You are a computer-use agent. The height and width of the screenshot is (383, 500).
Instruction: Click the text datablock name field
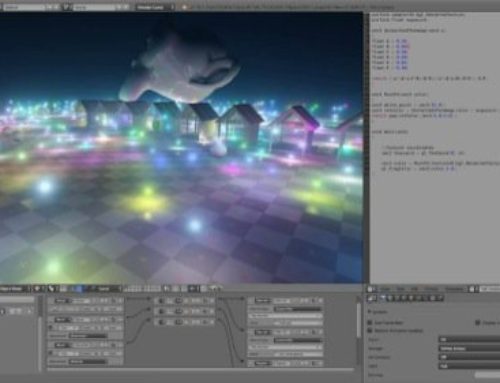point(490,289)
